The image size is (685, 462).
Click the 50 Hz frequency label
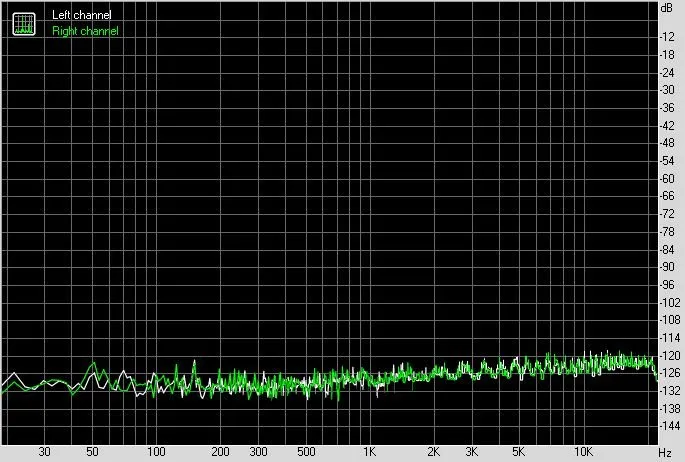tap(92, 452)
